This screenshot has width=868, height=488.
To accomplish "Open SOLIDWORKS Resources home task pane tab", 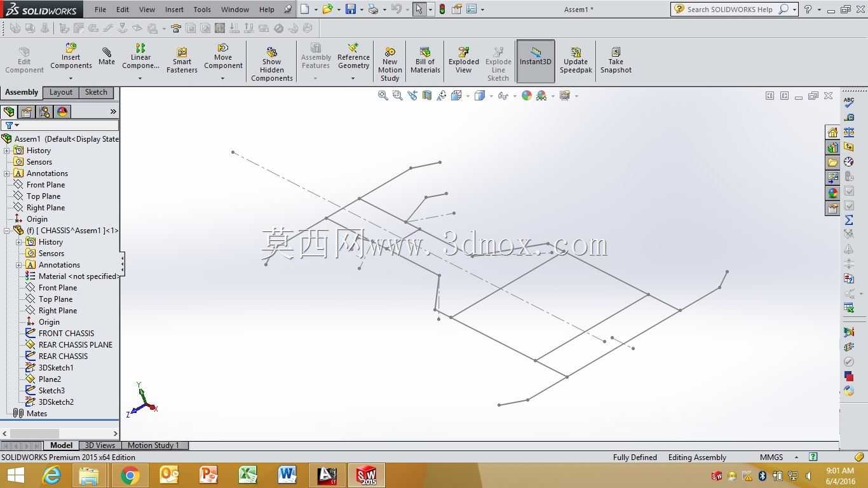I will click(x=832, y=132).
